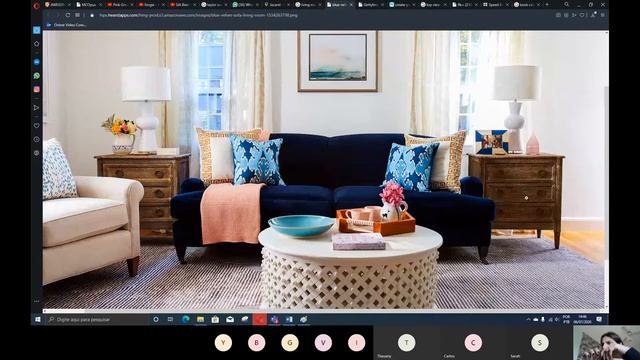The width and height of the screenshot is (640, 360).
Task: Select participant avatar Y
Action: pos(223,343)
